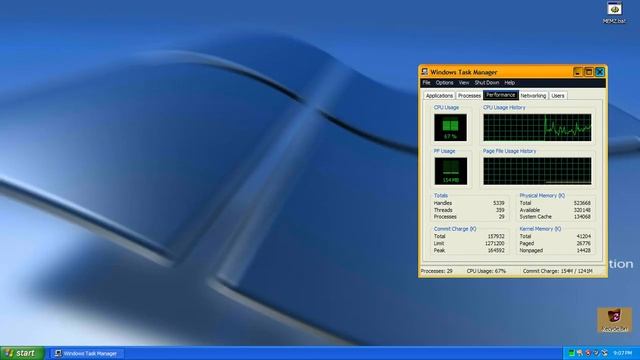
Task: Click the Windows Task Manager taskbar button
Action: pos(87,353)
